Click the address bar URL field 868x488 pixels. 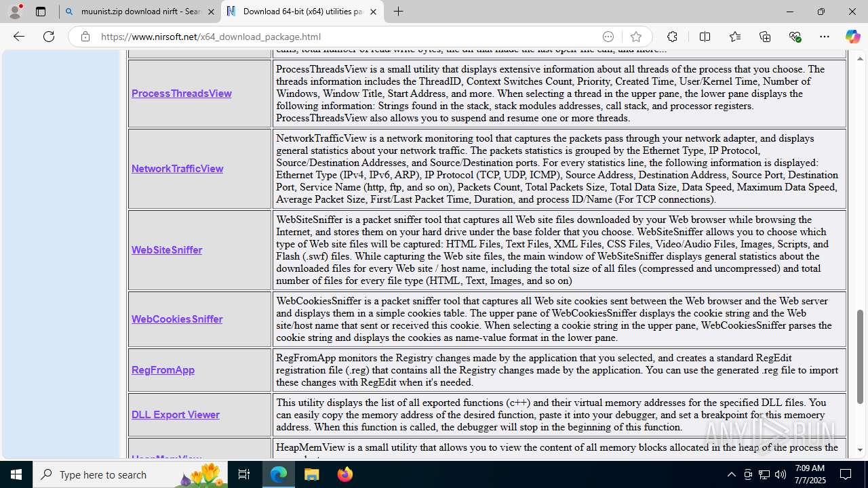346,37
